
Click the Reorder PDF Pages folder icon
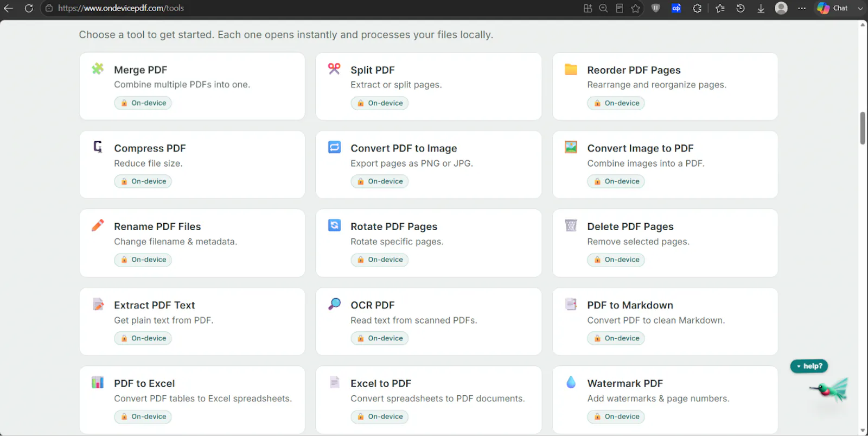click(x=571, y=69)
